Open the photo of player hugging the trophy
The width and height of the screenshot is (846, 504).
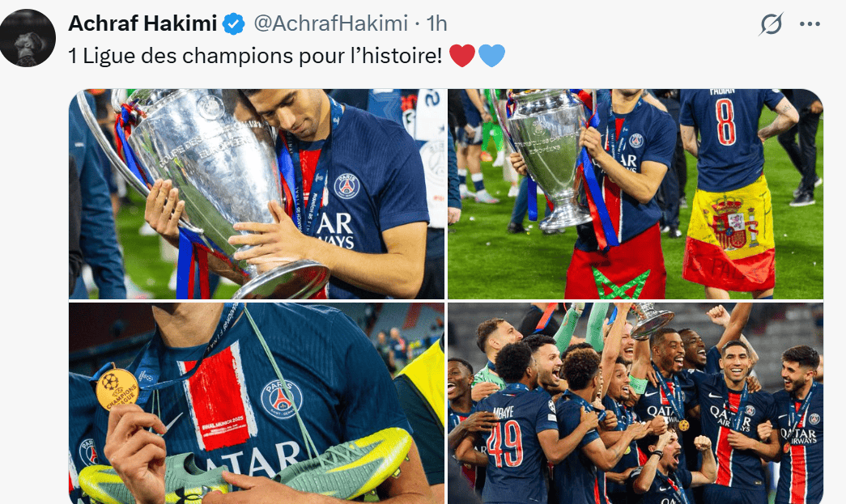[257, 194]
